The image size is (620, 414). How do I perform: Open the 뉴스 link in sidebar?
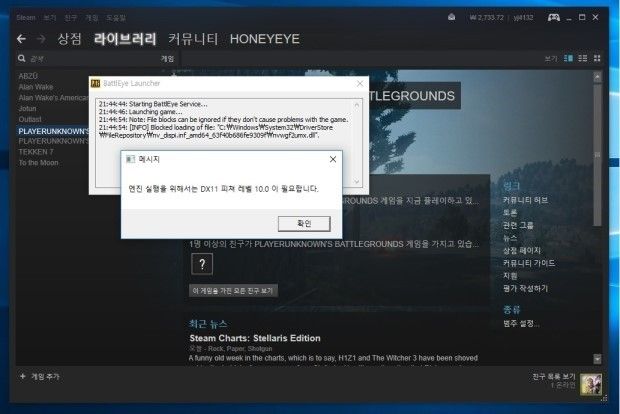pos(510,238)
